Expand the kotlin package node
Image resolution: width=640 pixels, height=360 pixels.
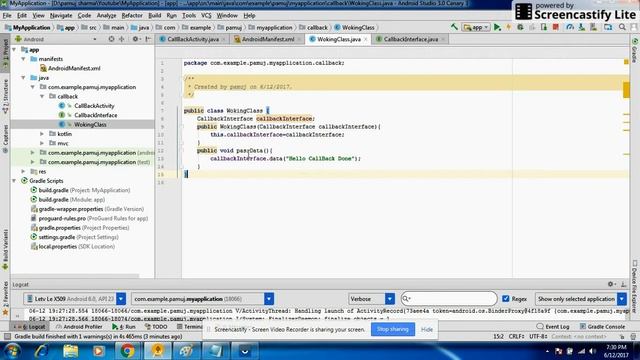pyautogui.click(x=42, y=134)
